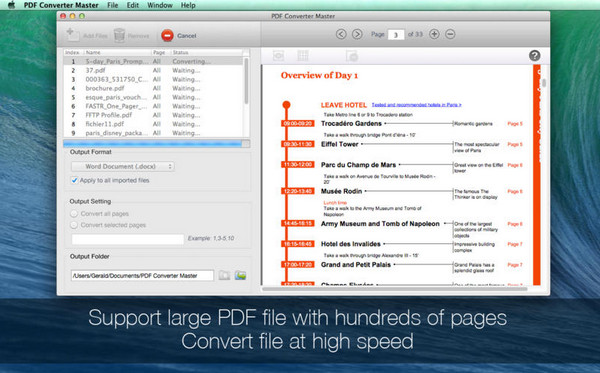
Task: Open the Help menu
Action: [188, 5]
